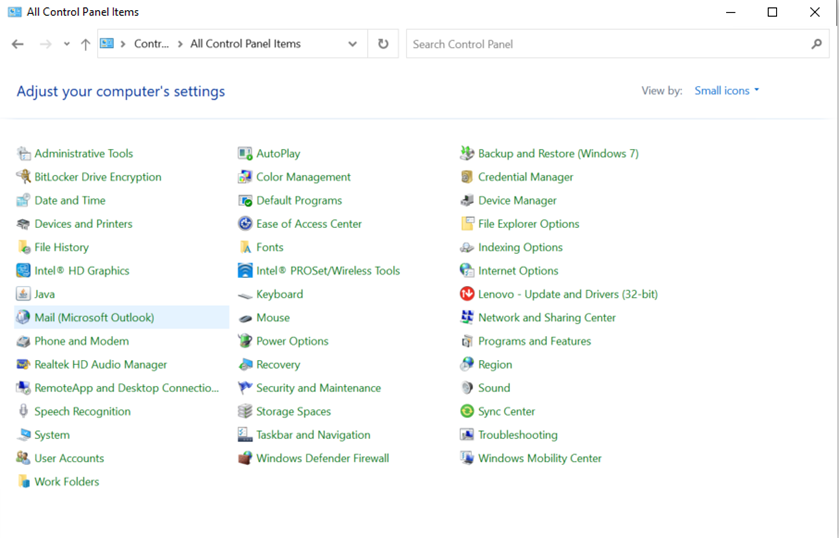Click the Backup and Restore icon
This screenshot has width=839, height=538.
pyautogui.click(x=467, y=154)
